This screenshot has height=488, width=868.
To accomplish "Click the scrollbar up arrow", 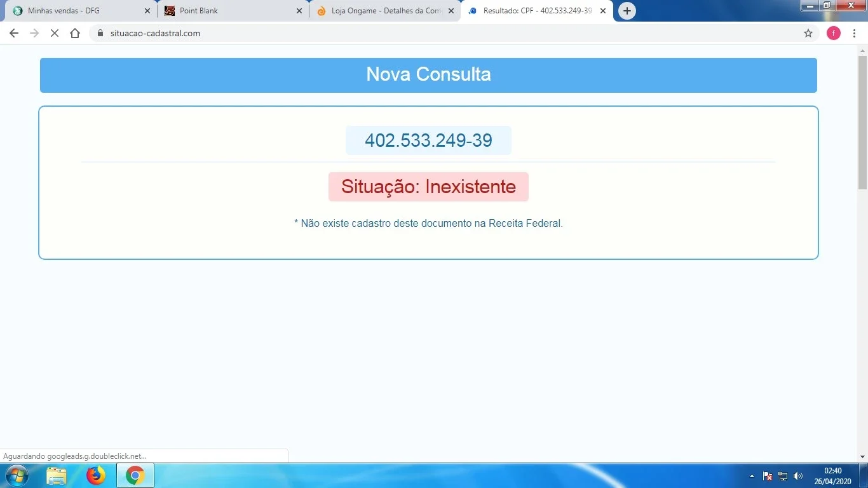I will pyautogui.click(x=862, y=50).
